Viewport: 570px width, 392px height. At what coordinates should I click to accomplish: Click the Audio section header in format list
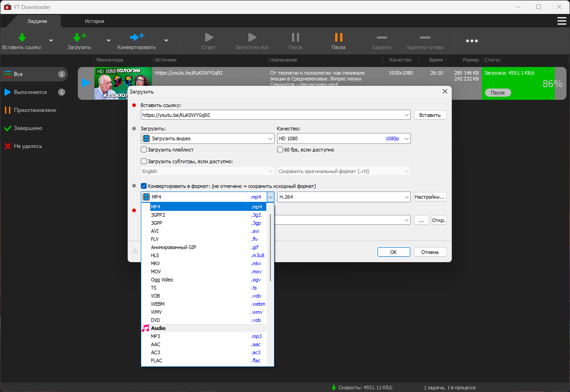pyautogui.click(x=204, y=328)
